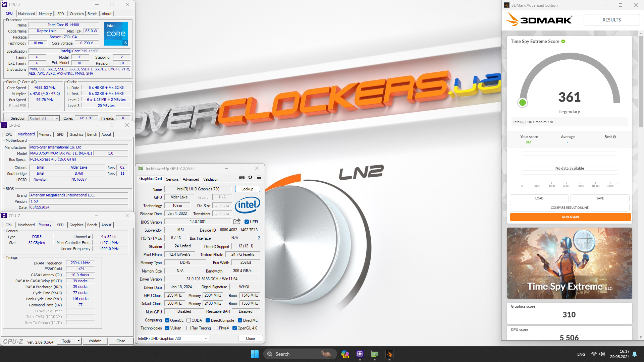This screenshot has width=644, height=362.
Task: Click the ENG language indicator in the tray
Action: point(581,354)
